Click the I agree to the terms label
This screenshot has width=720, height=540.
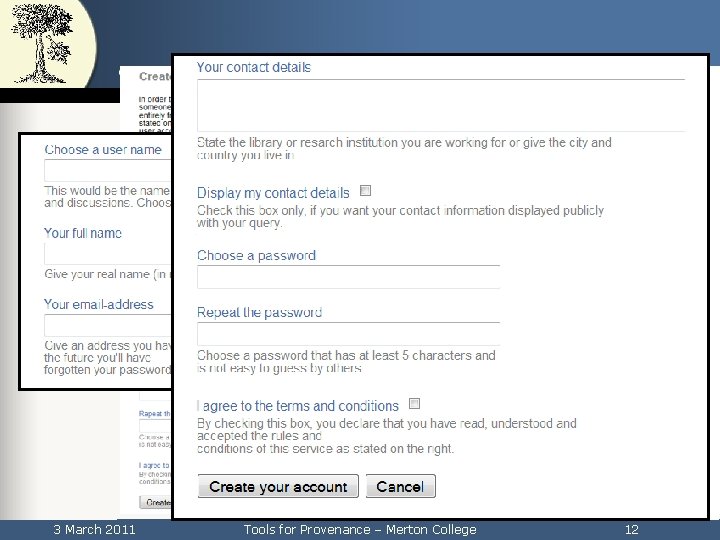tap(298, 406)
